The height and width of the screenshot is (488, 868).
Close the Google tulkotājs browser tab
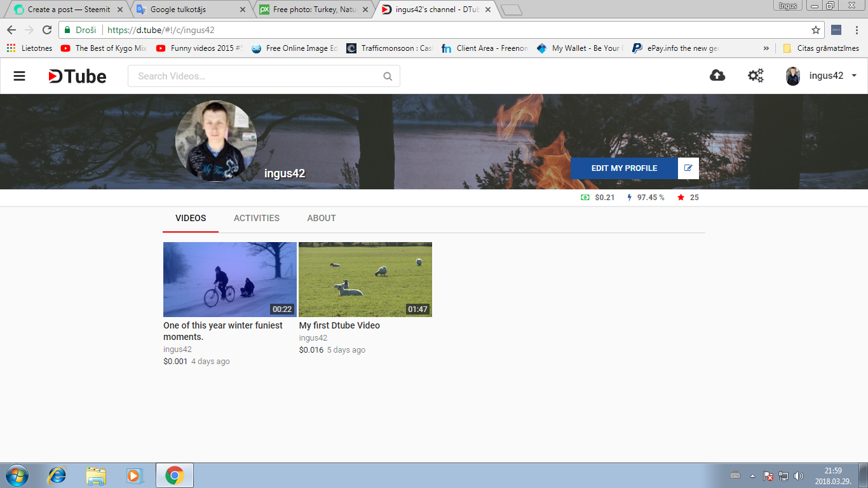243,10
